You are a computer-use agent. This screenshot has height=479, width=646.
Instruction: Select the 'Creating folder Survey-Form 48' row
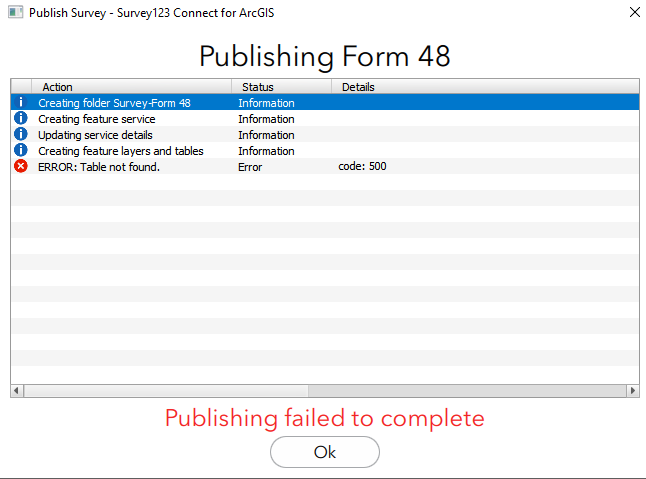click(325, 102)
